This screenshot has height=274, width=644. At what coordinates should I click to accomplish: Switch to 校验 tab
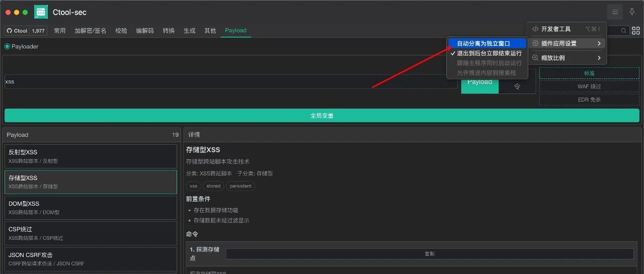(x=121, y=31)
